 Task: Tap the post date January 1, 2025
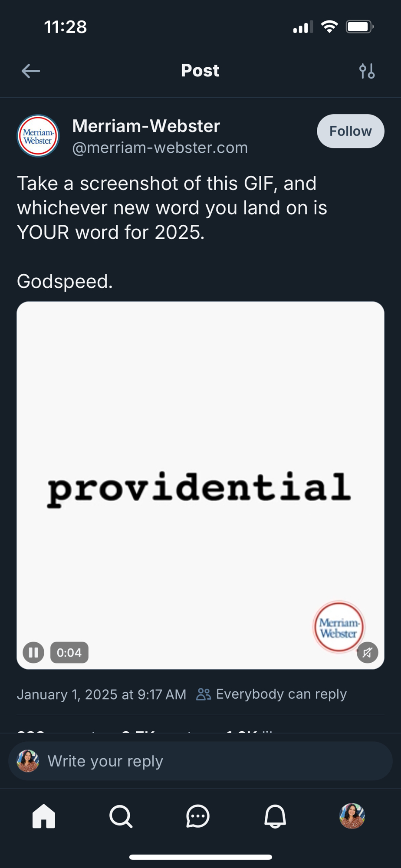(102, 694)
